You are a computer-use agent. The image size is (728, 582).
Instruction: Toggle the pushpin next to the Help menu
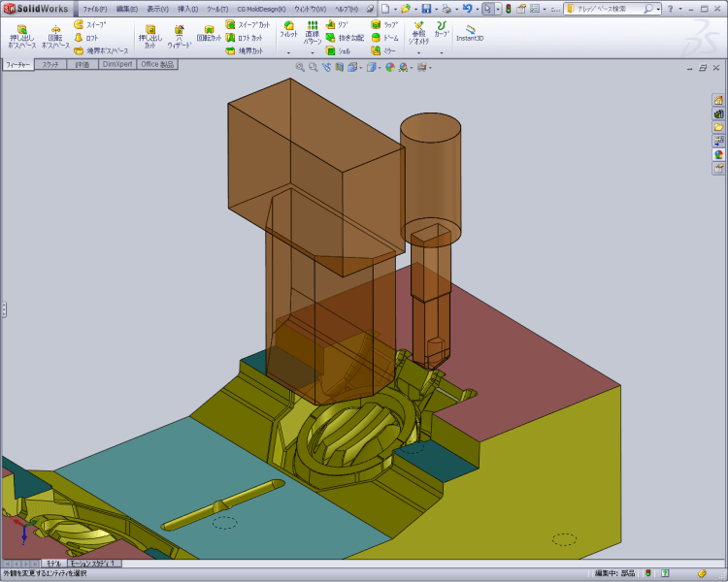[x=370, y=9]
